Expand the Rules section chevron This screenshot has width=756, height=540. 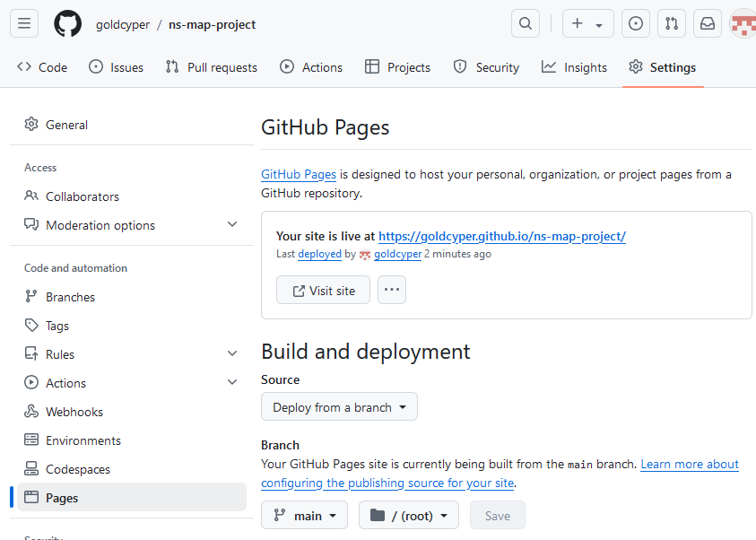pyautogui.click(x=232, y=354)
